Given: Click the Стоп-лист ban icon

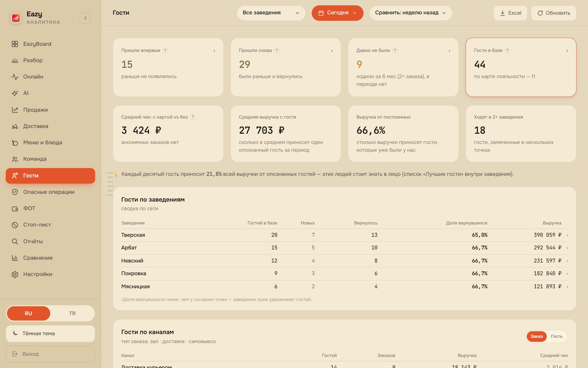Looking at the screenshot, I should click(x=15, y=225).
